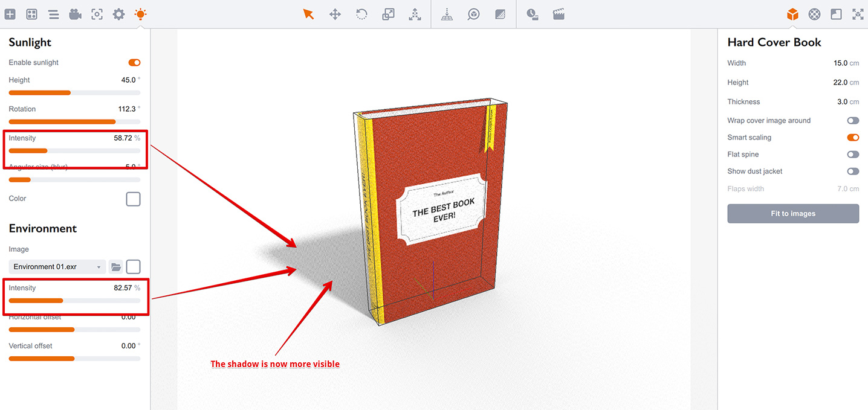The image size is (868, 410).
Task: Choose the rotate tool
Action: pyautogui.click(x=361, y=14)
